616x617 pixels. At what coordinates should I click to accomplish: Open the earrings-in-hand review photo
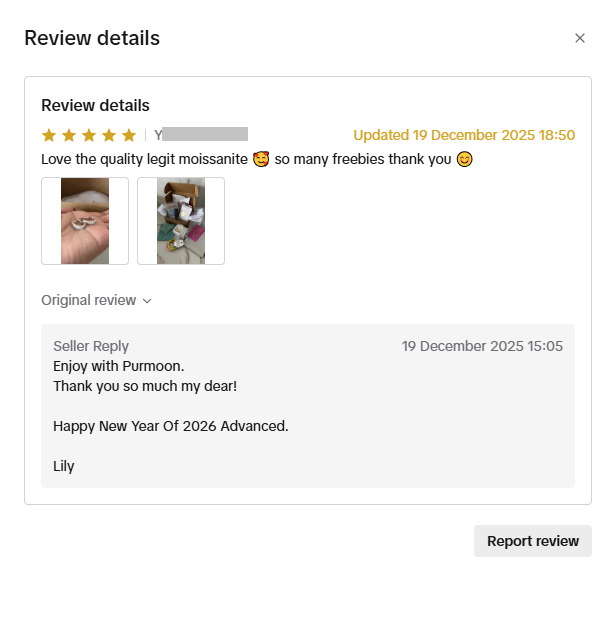85,221
